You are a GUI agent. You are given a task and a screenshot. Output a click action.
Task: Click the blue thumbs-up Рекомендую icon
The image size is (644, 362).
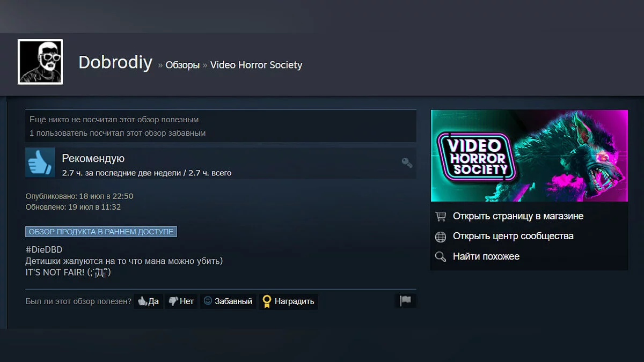pyautogui.click(x=40, y=162)
